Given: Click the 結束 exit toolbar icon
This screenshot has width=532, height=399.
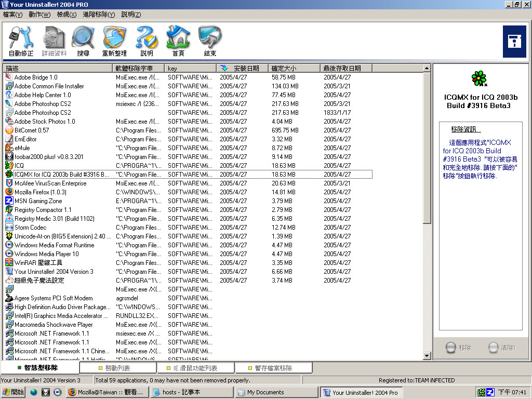Looking at the screenshot, I should 210,41.
